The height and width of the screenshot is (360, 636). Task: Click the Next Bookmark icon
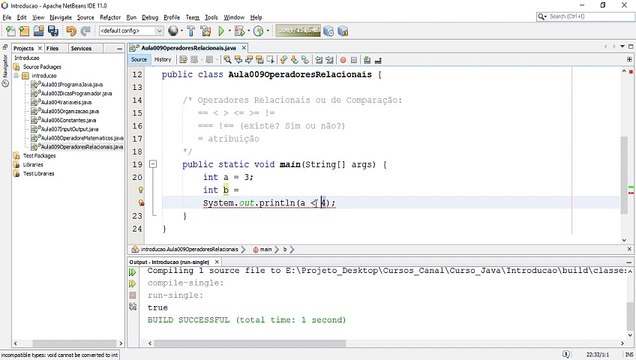294,60
